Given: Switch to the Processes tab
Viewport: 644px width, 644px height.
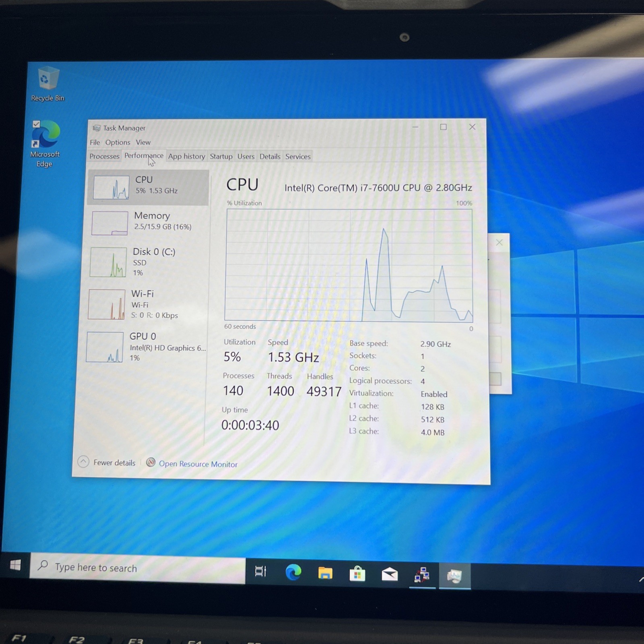Looking at the screenshot, I should click(x=105, y=156).
